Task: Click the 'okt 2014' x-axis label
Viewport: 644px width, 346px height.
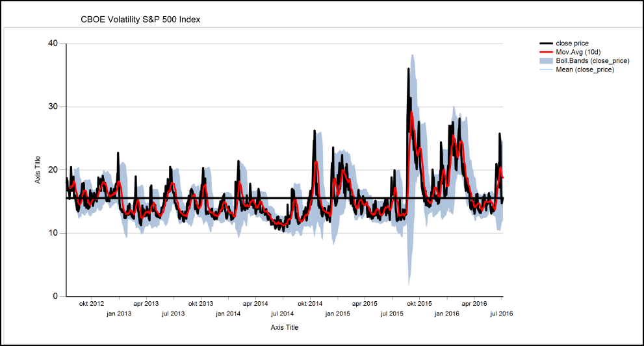Action: pos(310,304)
